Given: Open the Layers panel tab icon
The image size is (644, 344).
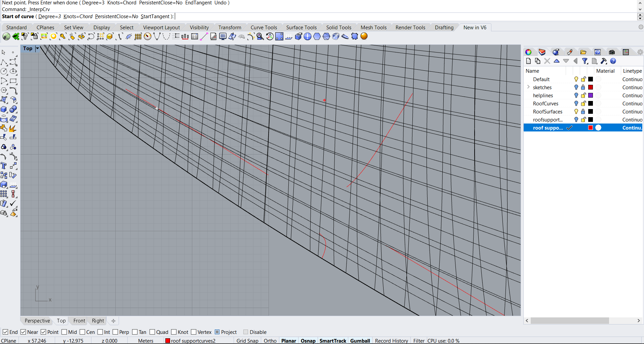Looking at the screenshot, I should tap(542, 52).
